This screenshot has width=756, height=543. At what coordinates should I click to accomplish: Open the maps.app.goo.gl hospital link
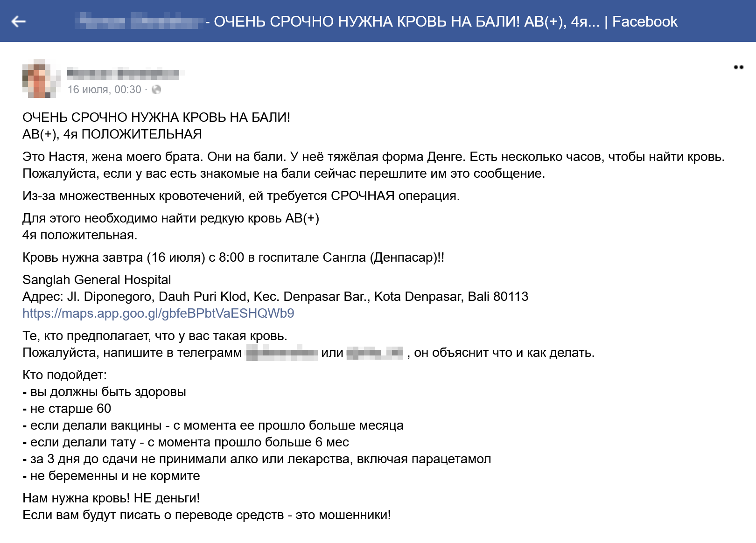pyautogui.click(x=158, y=313)
